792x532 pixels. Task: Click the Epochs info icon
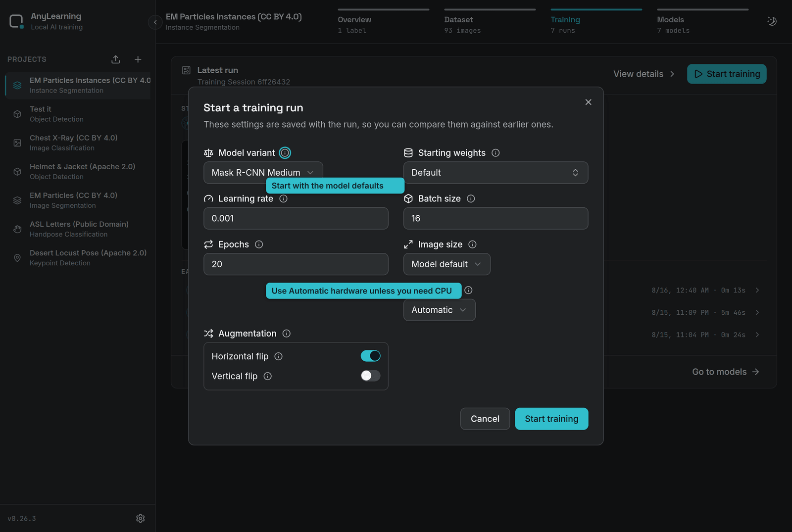click(x=259, y=244)
